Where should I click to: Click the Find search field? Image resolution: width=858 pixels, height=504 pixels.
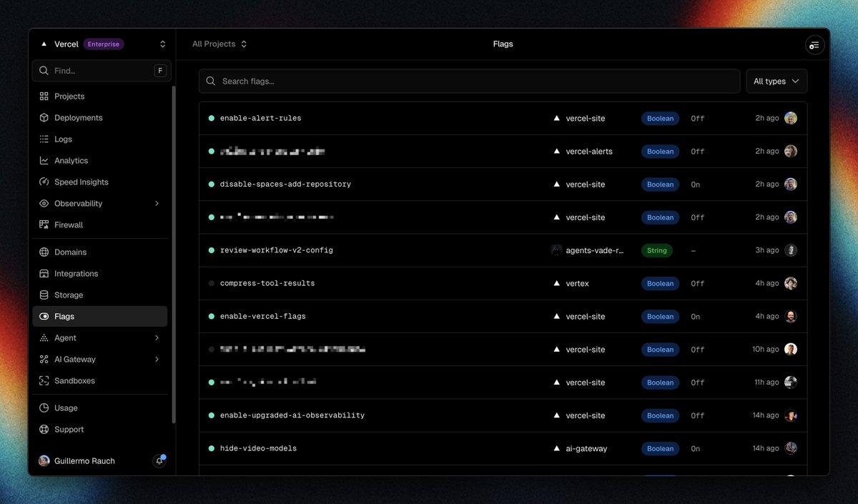click(102, 71)
